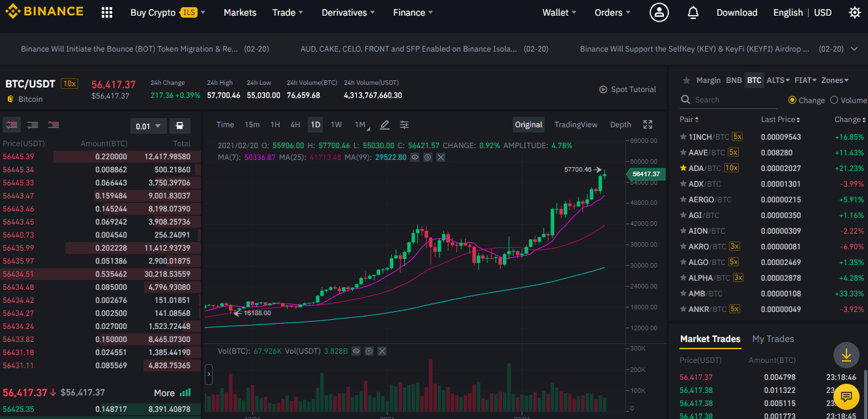Expand the ALTS market dropdown
Image resolution: width=868 pixels, height=419 pixels.
(x=778, y=80)
